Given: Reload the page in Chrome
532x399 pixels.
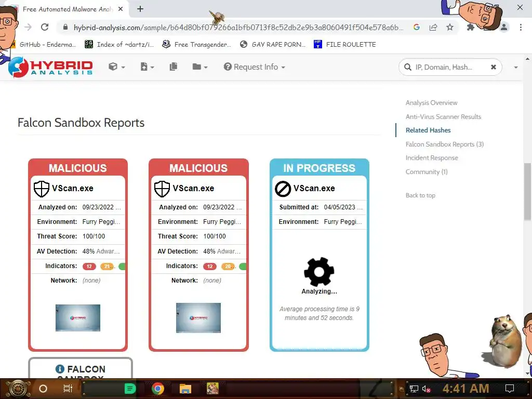Looking at the screenshot, I should pyautogui.click(x=45, y=27).
